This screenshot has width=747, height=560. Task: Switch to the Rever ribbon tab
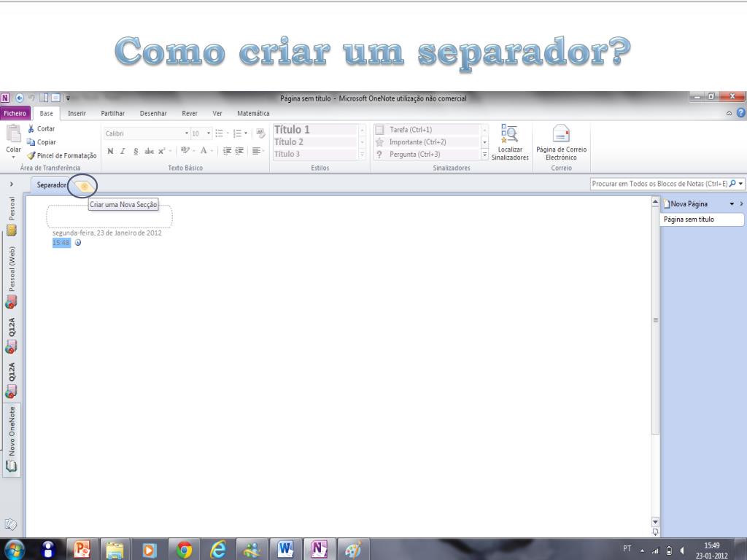[x=190, y=113]
